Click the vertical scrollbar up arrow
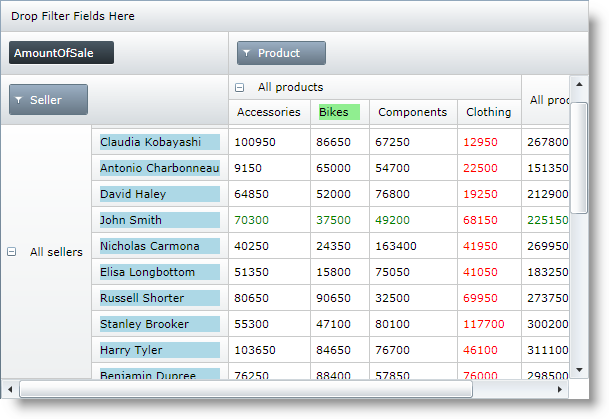Viewport: 609px width, 419px height. click(578, 83)
